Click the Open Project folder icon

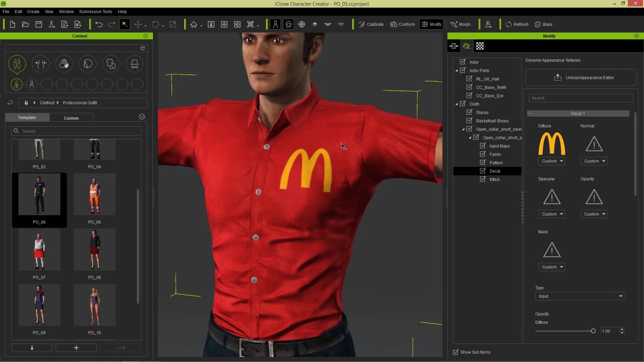coord(26,24)
